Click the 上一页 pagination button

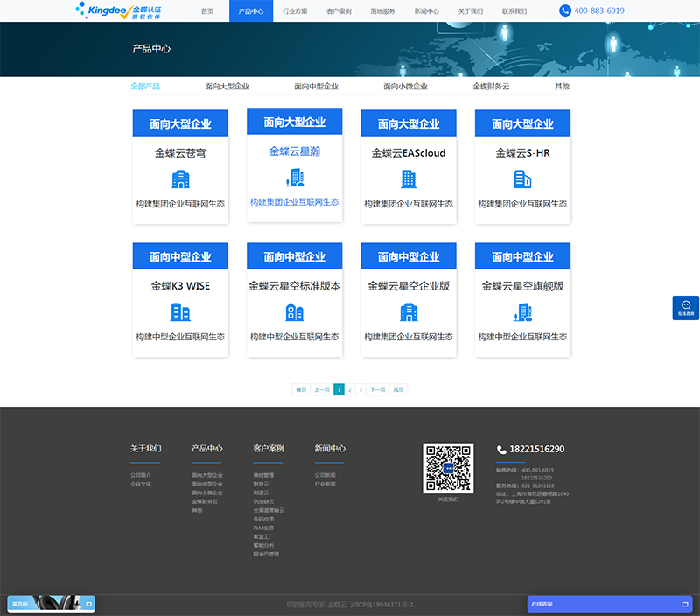[322, 389]
